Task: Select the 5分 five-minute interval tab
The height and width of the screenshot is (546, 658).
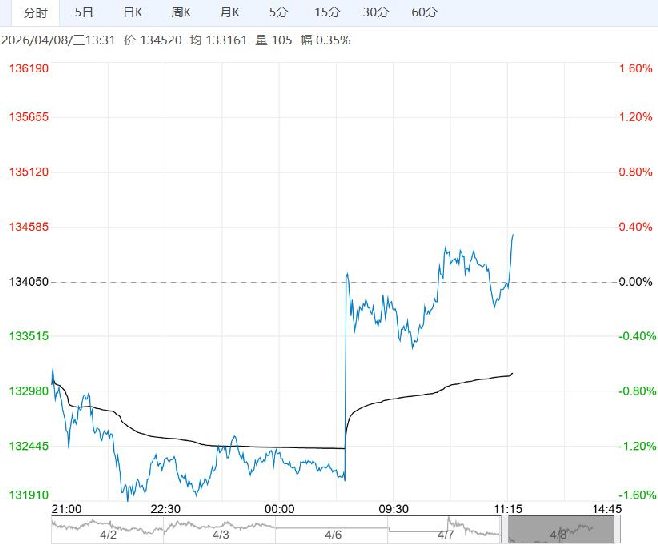Action: click(x=277, y=12)
